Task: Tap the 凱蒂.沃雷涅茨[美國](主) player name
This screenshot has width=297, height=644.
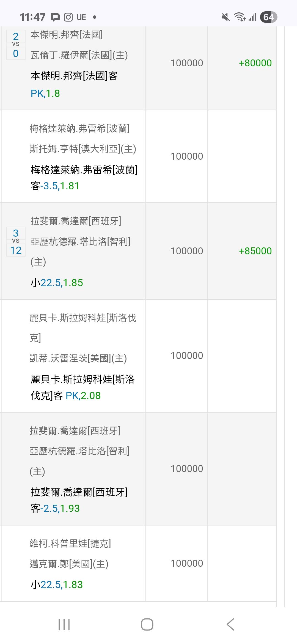Action: [x=78, y=358]
